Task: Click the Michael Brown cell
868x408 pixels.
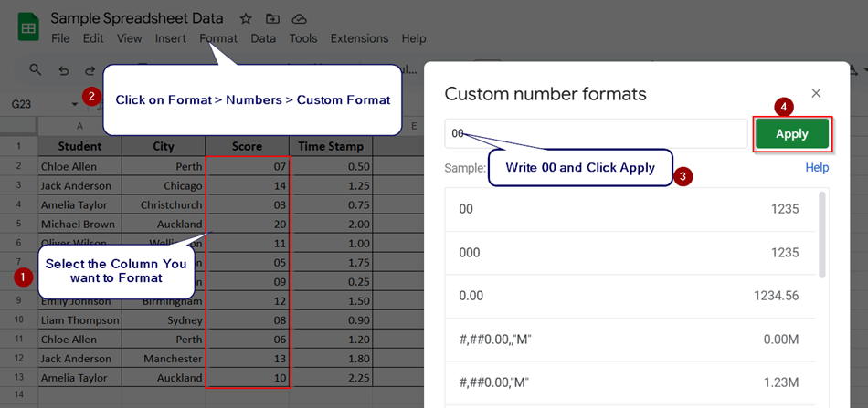Action: (79, 224)
